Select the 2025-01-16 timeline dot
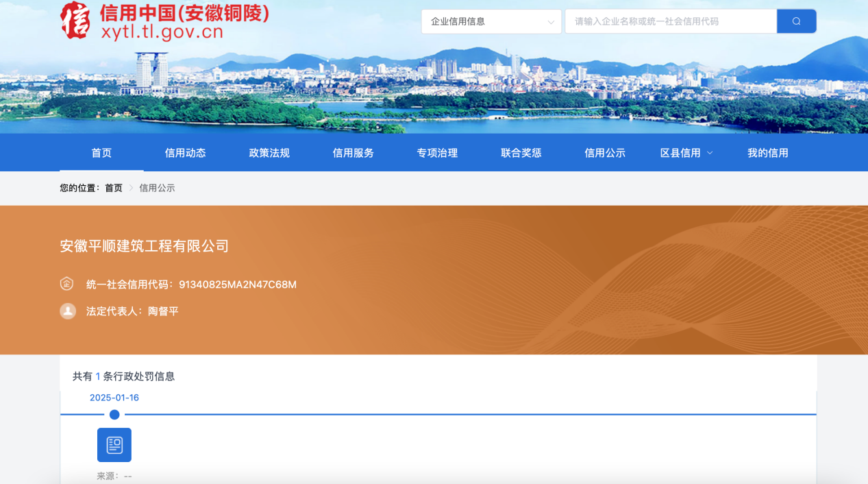The image size is (868, 484). pos(114,414)
